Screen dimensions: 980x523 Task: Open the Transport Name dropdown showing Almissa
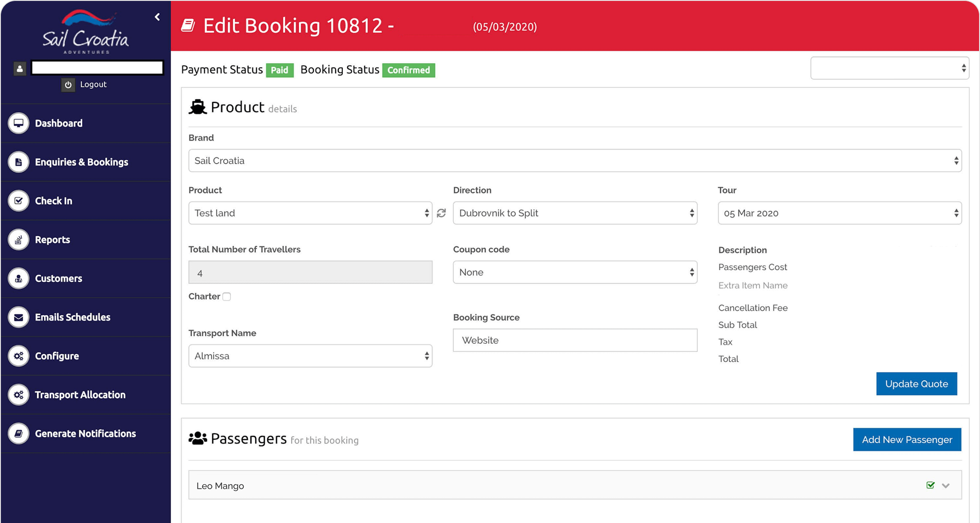(x=310, y=356)
